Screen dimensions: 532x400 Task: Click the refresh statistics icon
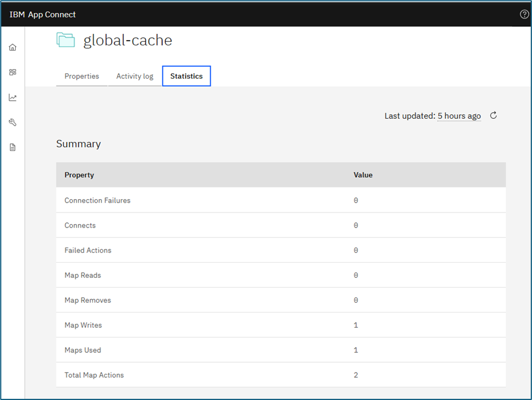[492, 115]
